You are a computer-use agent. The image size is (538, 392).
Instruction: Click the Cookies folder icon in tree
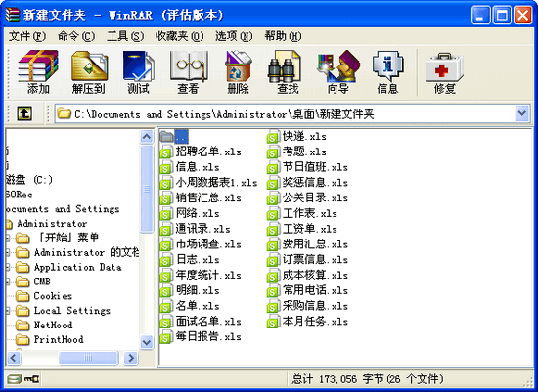coord(22,296)
